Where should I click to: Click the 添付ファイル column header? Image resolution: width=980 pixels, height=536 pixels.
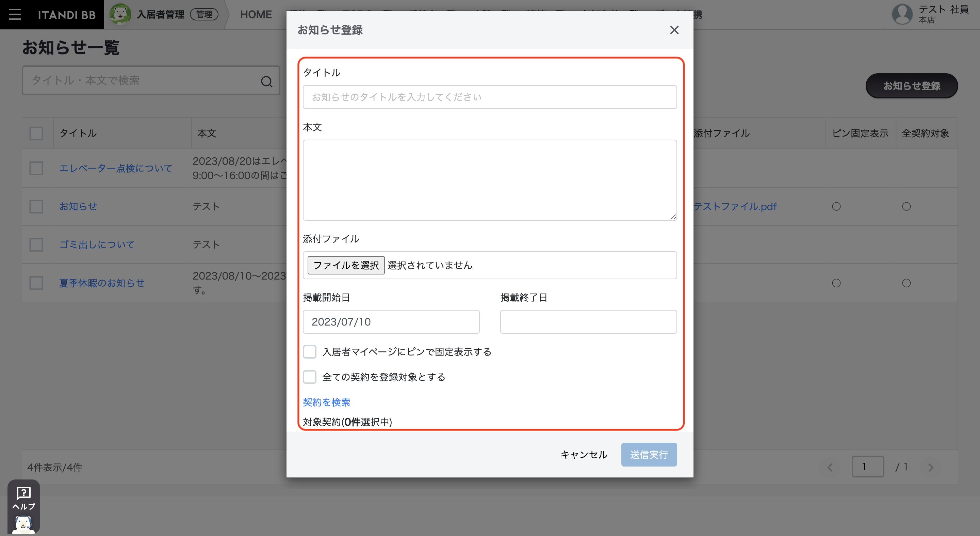point(721,133)
